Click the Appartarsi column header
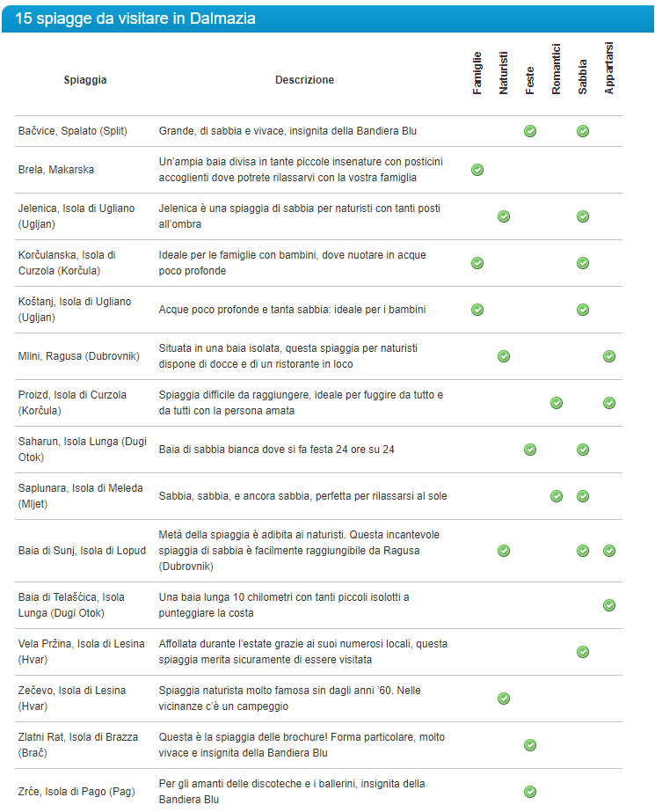The image size is (655, 812). (x=609, y=68)
